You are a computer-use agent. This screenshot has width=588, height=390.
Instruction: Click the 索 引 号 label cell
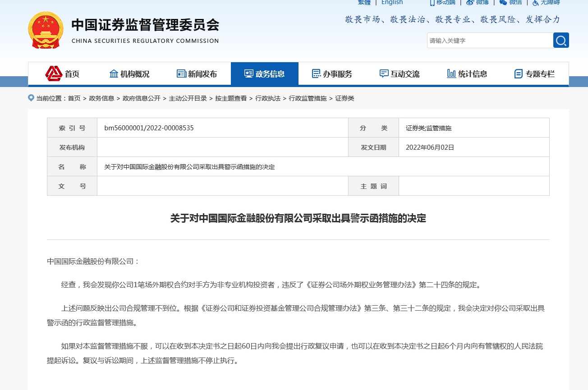(x=72, y=128)
